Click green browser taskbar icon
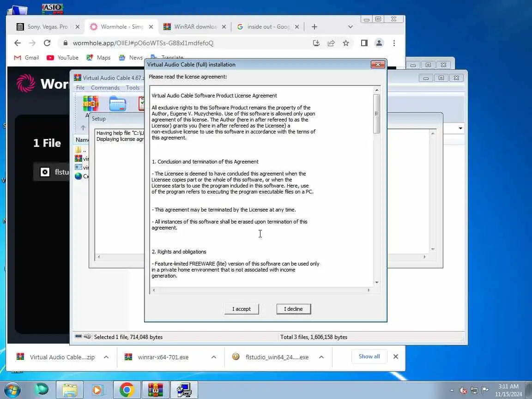The width and height of the screenshot is (532, 399). tap(42, 390)
